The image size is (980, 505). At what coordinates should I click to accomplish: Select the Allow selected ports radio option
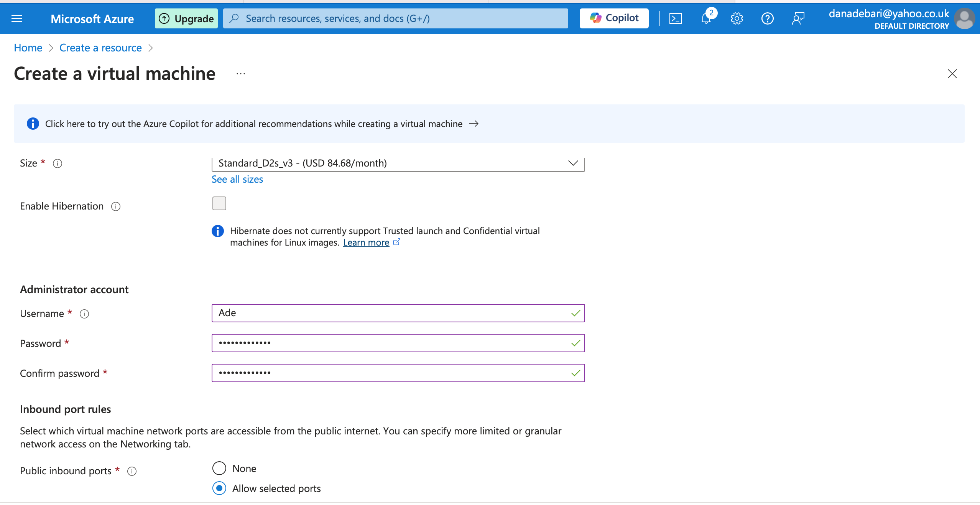(x=219, y=488)
